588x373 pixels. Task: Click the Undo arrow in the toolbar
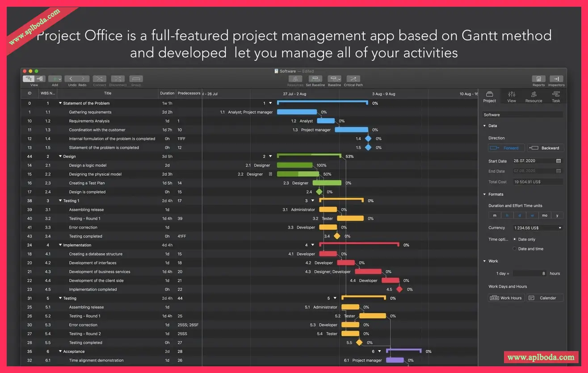tap(71, 79)
